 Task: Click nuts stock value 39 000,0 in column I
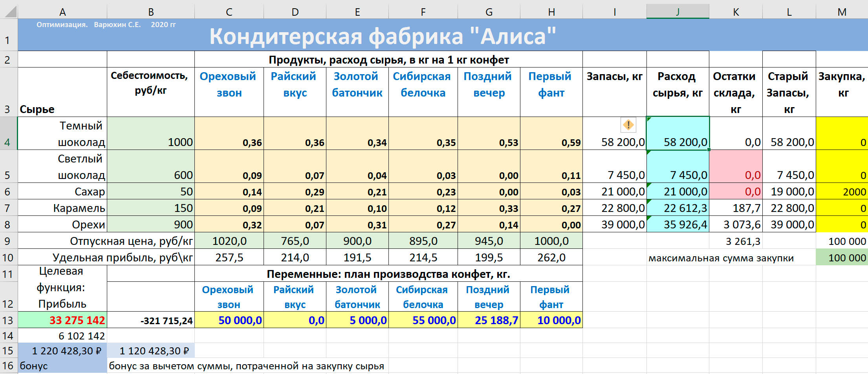coord(615,224)
